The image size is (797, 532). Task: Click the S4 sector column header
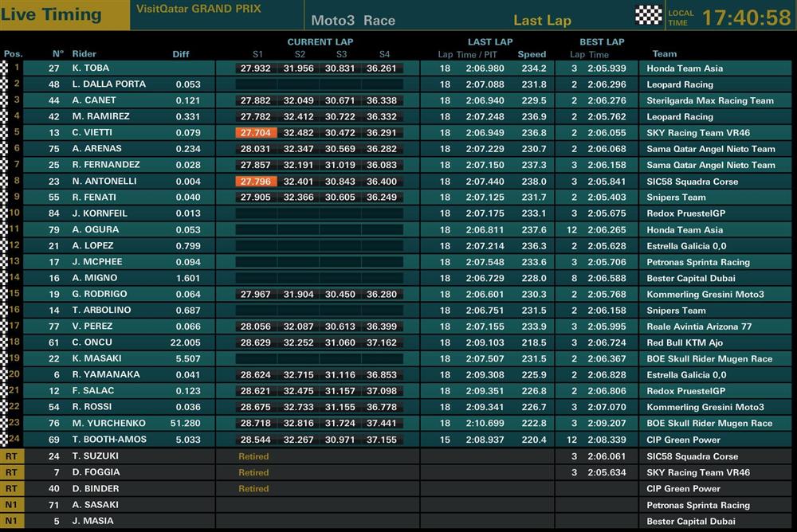384,54
